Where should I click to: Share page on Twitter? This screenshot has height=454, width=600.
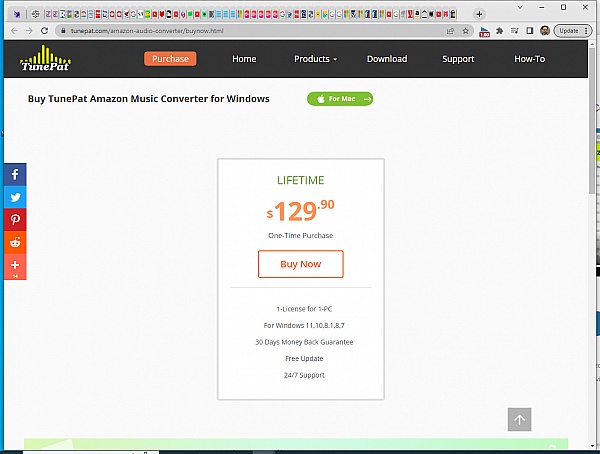(15, 197)
